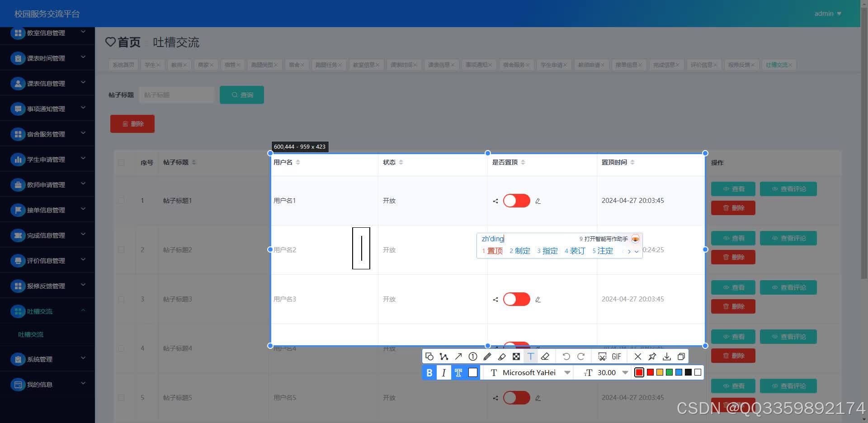Select the rectangle/ellipse shape tool
Viewport: 868px width, 423px height.
(x=429, y=357)
